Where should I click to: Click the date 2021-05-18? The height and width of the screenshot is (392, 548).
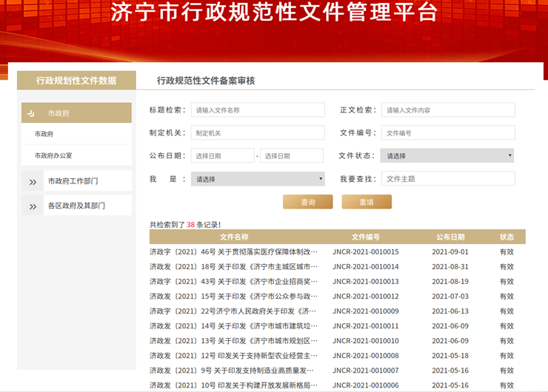[x=450, y=356]
